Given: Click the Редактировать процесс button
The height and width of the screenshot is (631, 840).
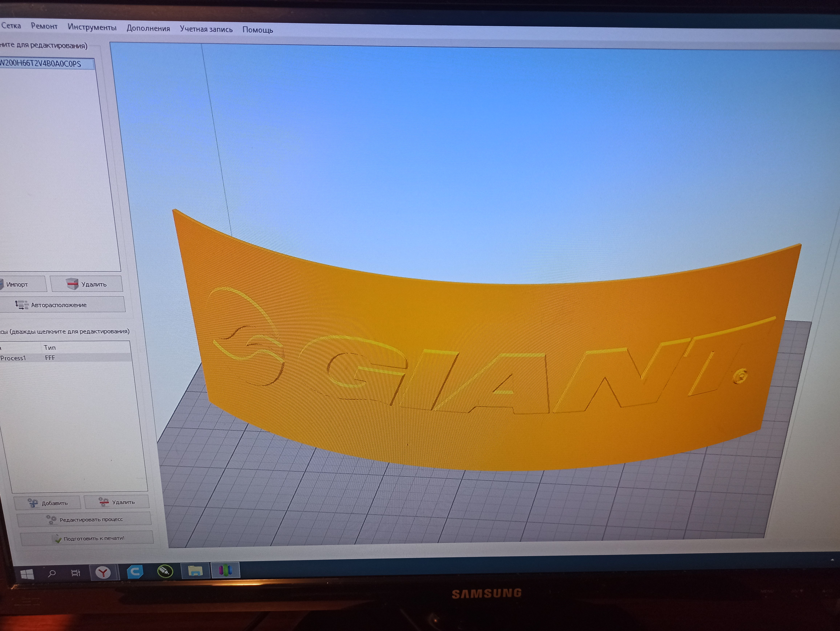Looking at the screenshot, I should click(x=84, y=519).
